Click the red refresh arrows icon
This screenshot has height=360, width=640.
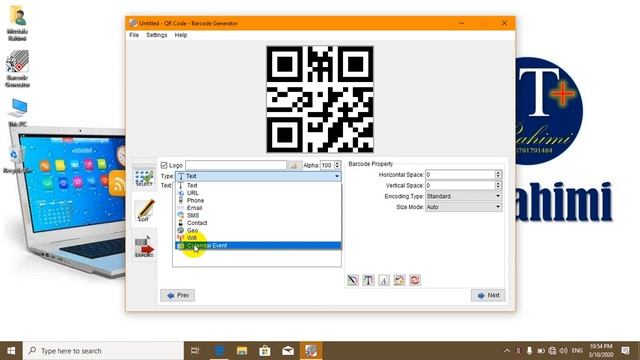(x=415, y=280)
